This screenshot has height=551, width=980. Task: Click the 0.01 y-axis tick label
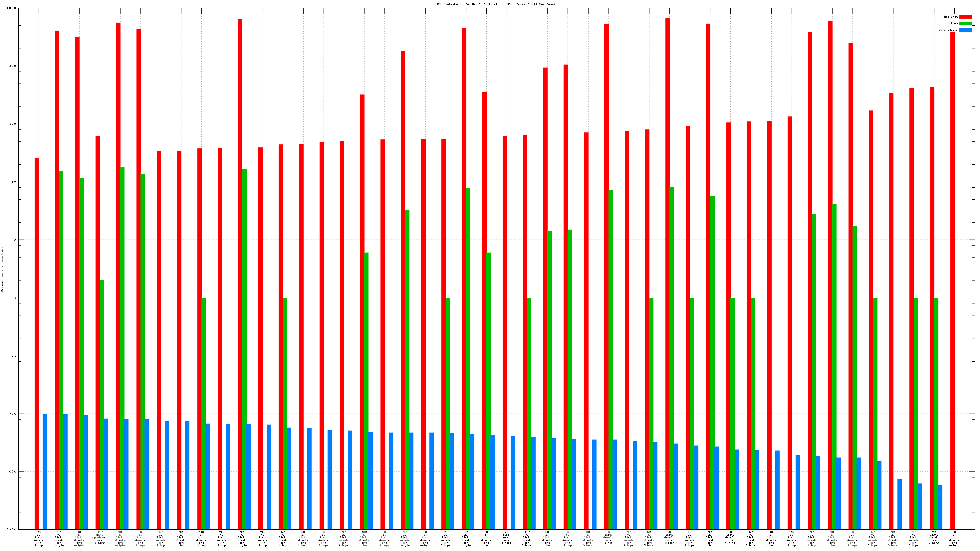pos(14,414)
